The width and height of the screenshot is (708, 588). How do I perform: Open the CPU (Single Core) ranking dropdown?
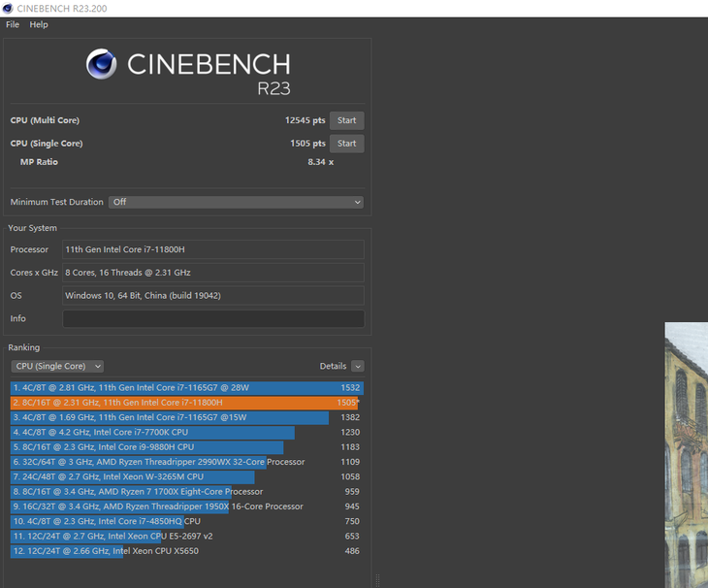point(57,366)
